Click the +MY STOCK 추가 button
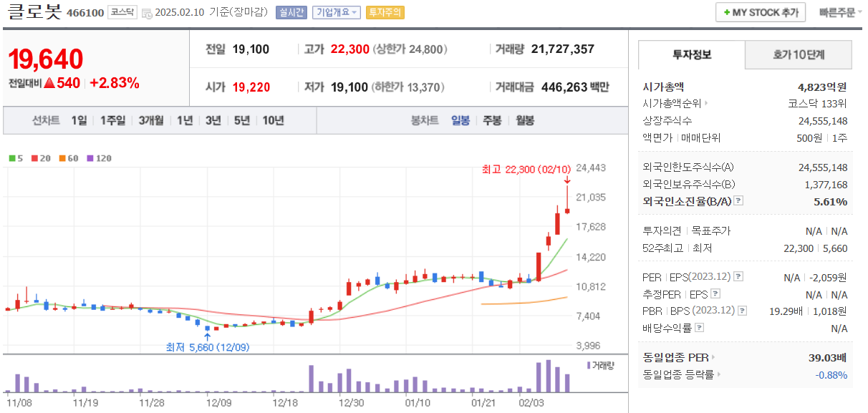 (759, 11)
